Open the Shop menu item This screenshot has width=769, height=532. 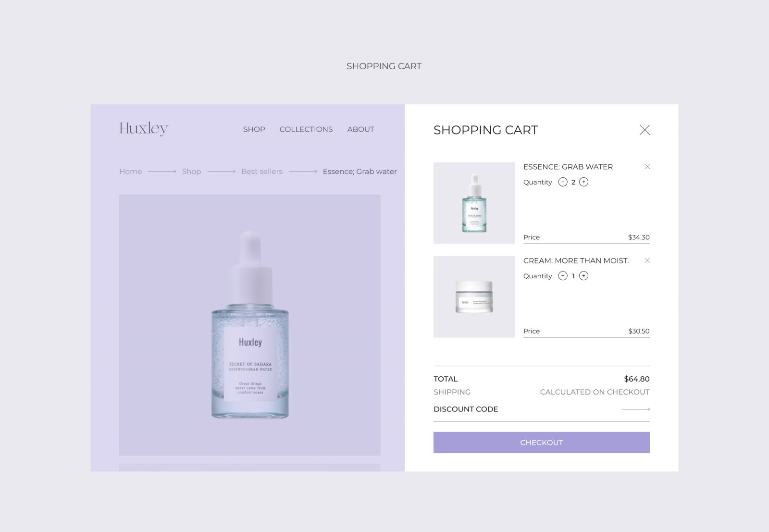pyautogui.click(x=254, y=129)
